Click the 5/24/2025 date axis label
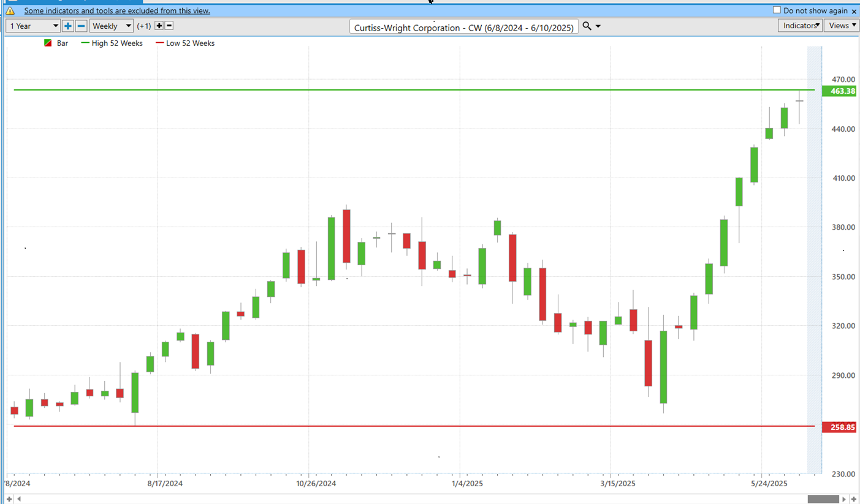Image resolution: width=860 pixels, height=504 pixels. point(769,483)
